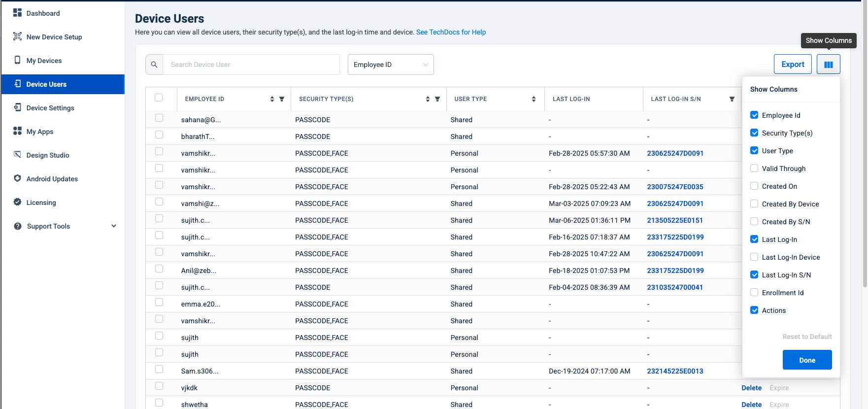Click the Security Type(s) filter funnel icon

(437, 99)
